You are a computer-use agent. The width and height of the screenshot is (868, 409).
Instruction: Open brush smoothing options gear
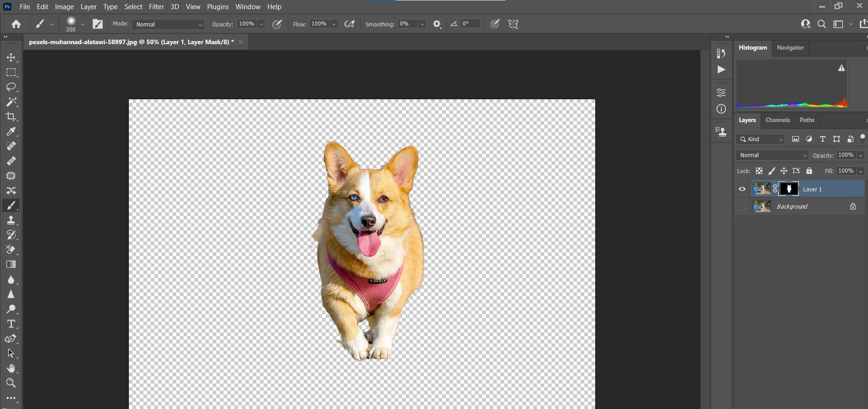point(437,24)
